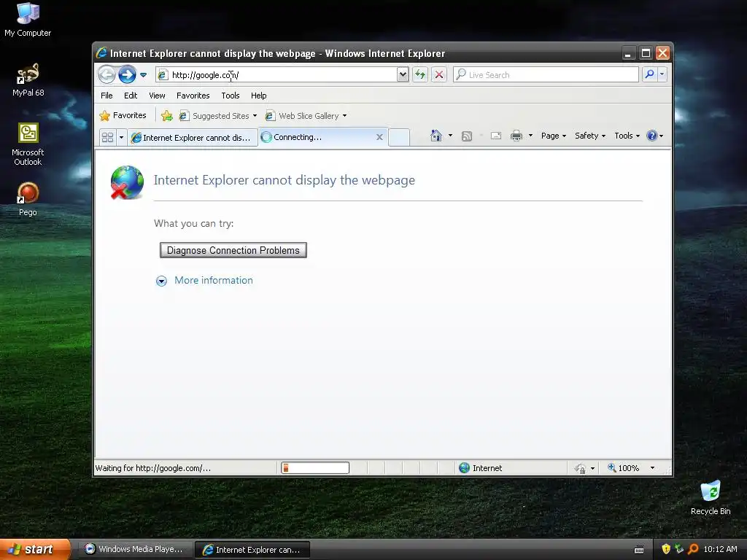The width and height of the screenshot is (747, 560).
Task: Open the Tools menu in menu bar
Action: click(x=230, y=96)
